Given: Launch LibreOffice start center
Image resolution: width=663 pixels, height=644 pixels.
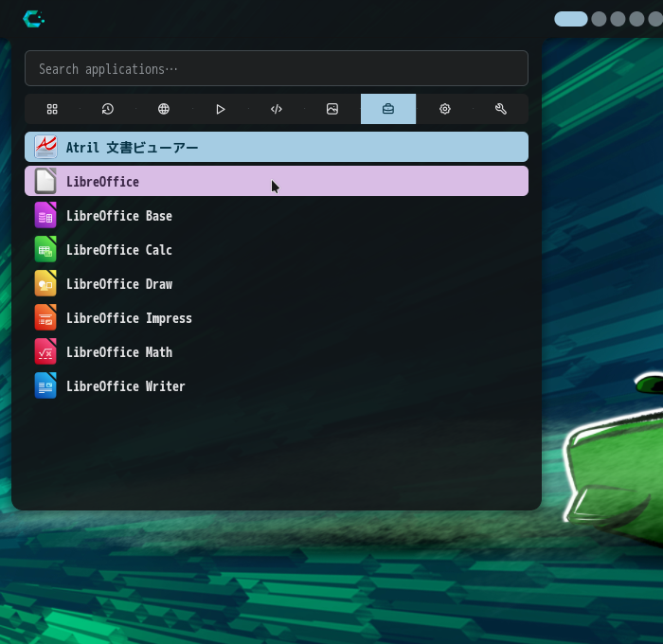Looking at the screenshot, I should 277,181.
